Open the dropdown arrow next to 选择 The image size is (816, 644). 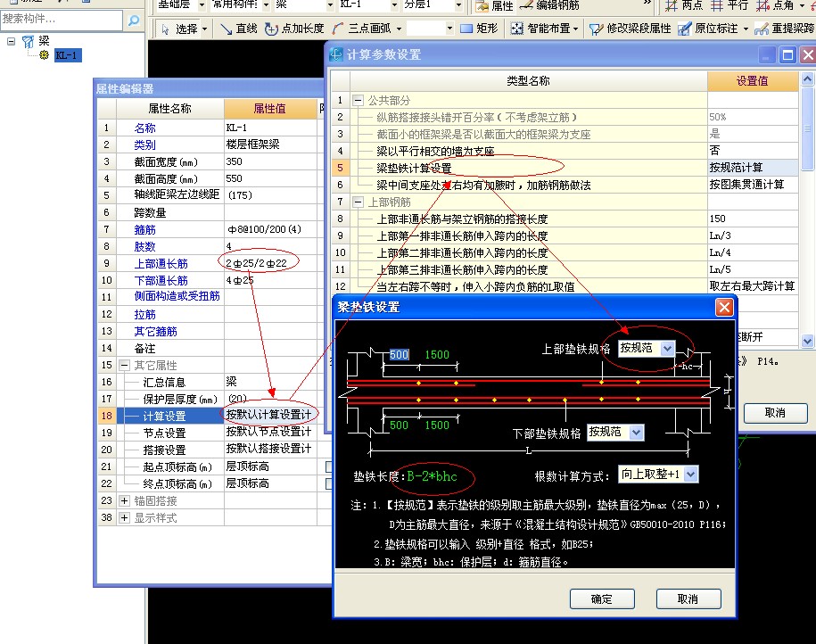point(204,29)
